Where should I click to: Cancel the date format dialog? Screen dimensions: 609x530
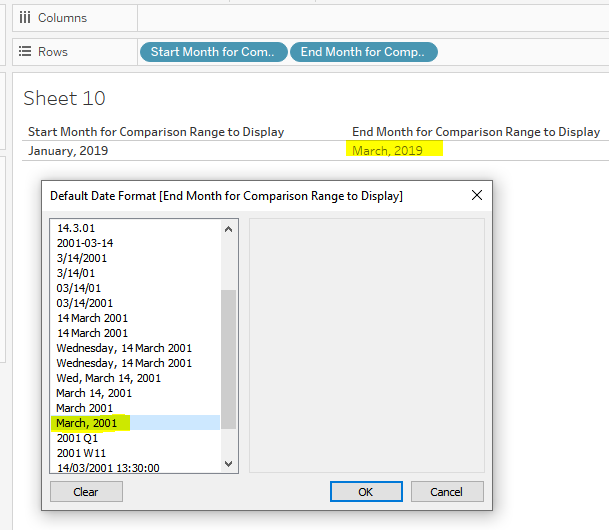coord(447,492)
